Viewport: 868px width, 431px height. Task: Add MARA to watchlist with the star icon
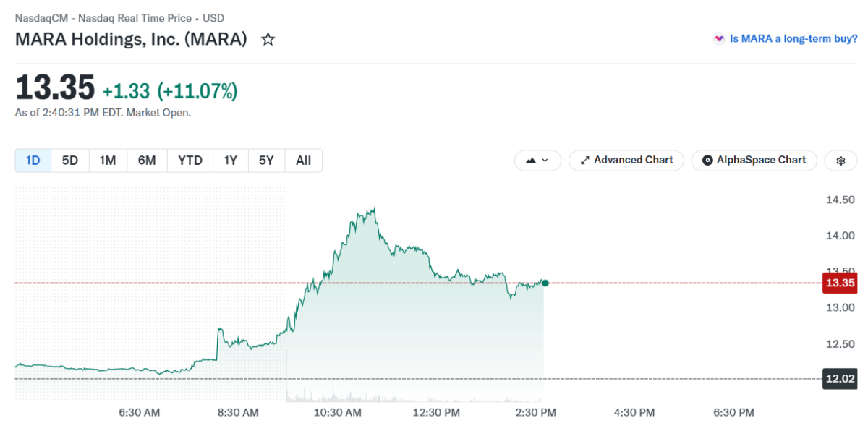click(x=268, y=39)
